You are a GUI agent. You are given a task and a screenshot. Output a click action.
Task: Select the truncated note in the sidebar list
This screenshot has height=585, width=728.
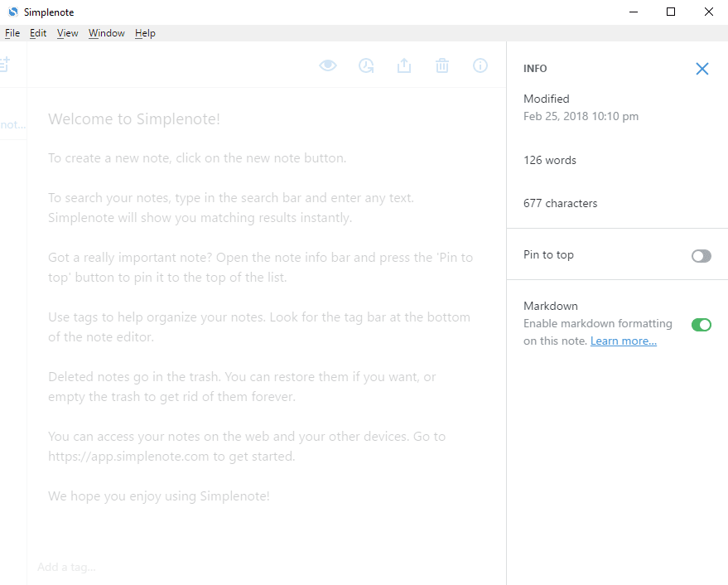point(12,124)
